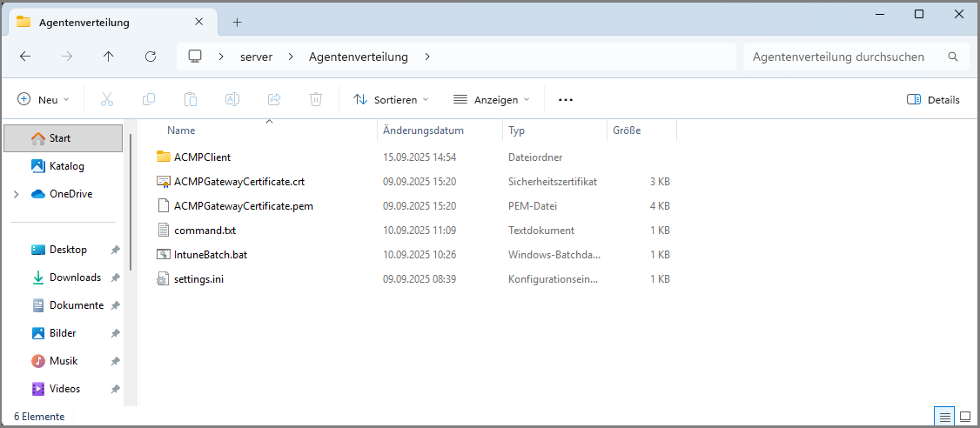Click the server breadcrumb in address bar

pyautogui.click(x=256, y=57)
